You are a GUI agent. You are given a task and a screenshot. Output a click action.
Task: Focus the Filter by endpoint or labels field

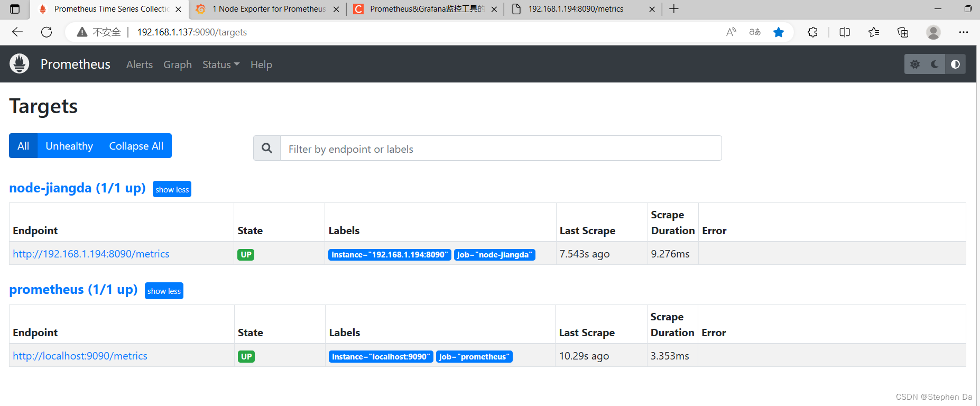pyautogui.click(x=501, y=149)
